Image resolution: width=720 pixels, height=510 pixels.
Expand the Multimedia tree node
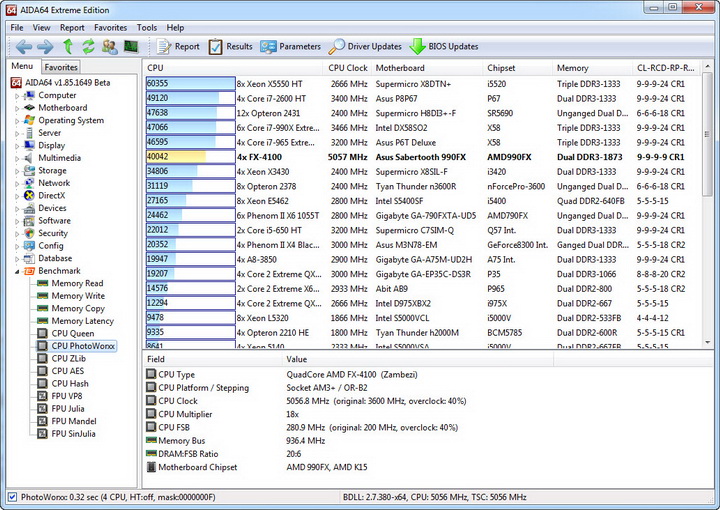point(17,158)
